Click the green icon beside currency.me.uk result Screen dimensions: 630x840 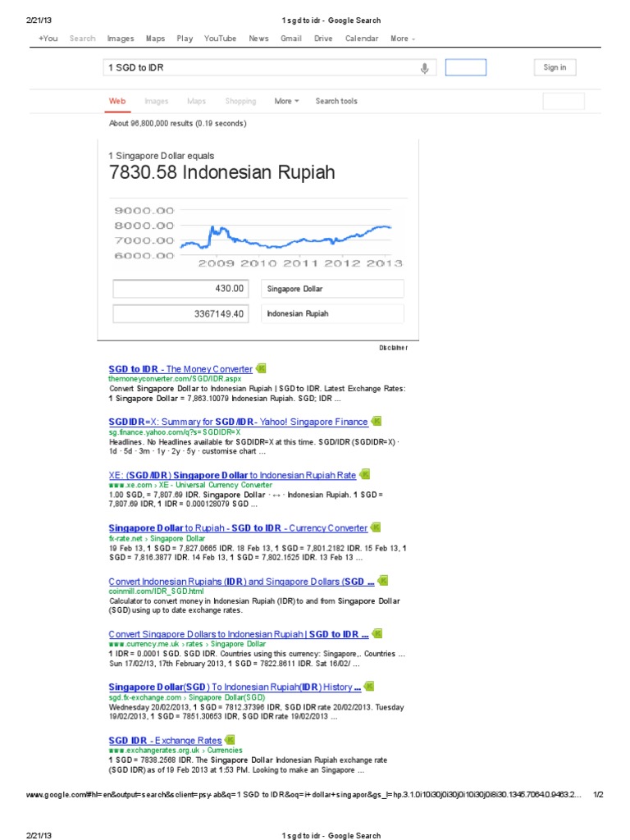[x=377, y=634]
